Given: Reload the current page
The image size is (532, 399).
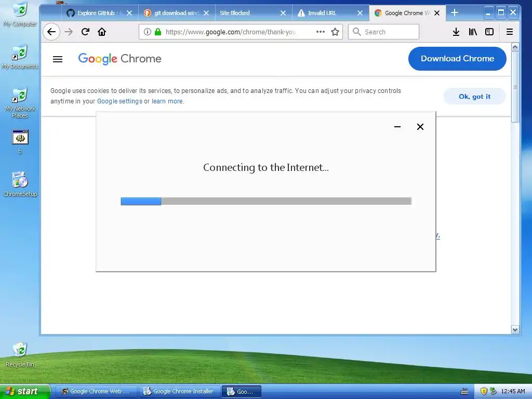Looking at the screenshot, I should 86,32.
